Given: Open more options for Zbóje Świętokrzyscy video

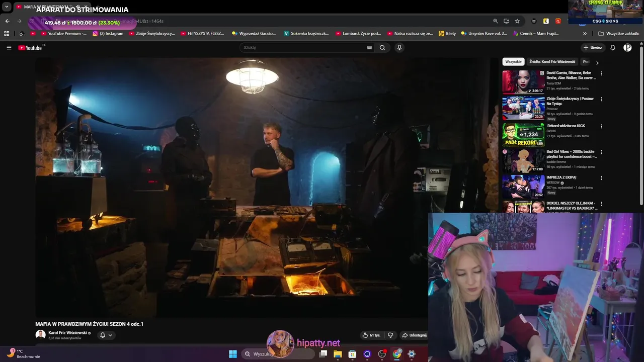Looking at the screenshot, I should point(601,99).
